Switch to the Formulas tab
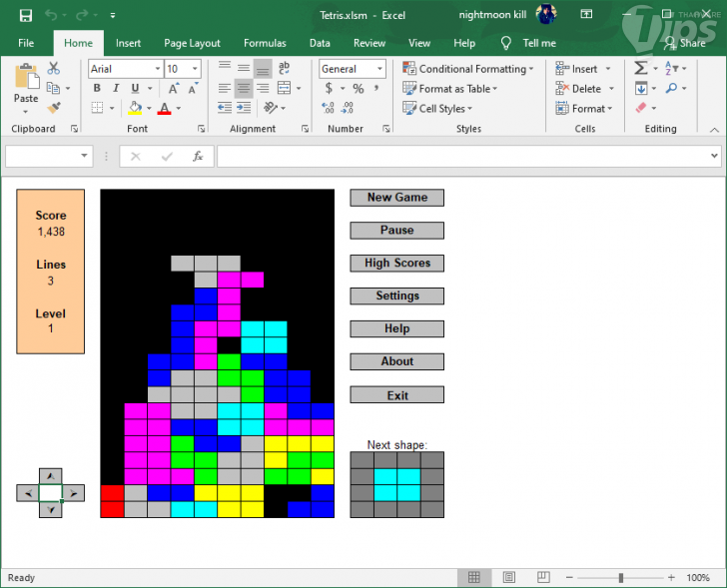727x588 pixels. tap(265, 43)
